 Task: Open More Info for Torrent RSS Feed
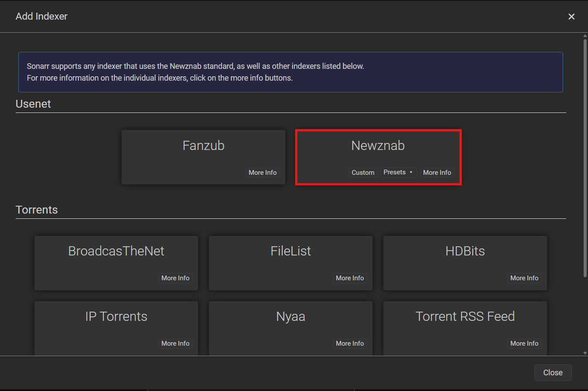click(524, 343)
